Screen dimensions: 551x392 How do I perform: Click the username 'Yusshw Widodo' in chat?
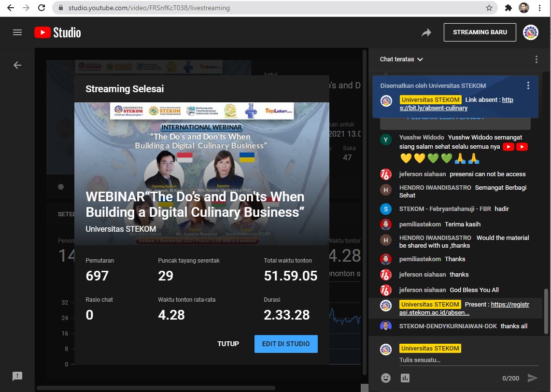tap(421, 137)
